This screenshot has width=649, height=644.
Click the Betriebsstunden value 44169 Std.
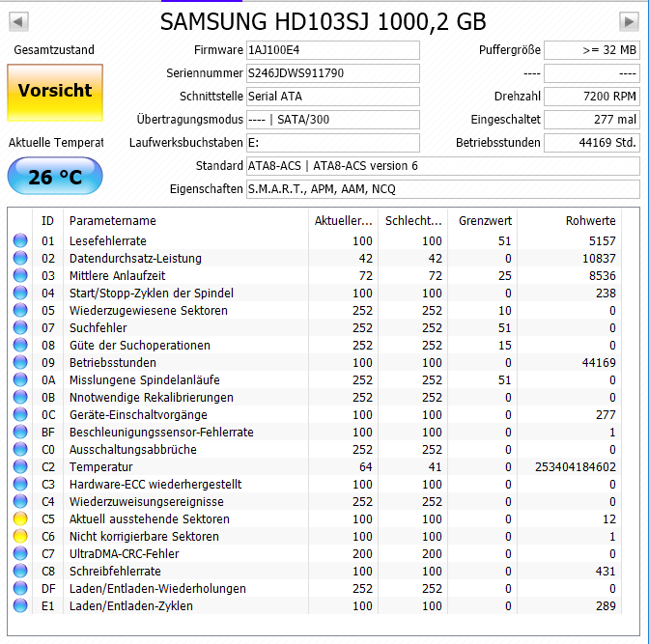click(x=592, y=143)
